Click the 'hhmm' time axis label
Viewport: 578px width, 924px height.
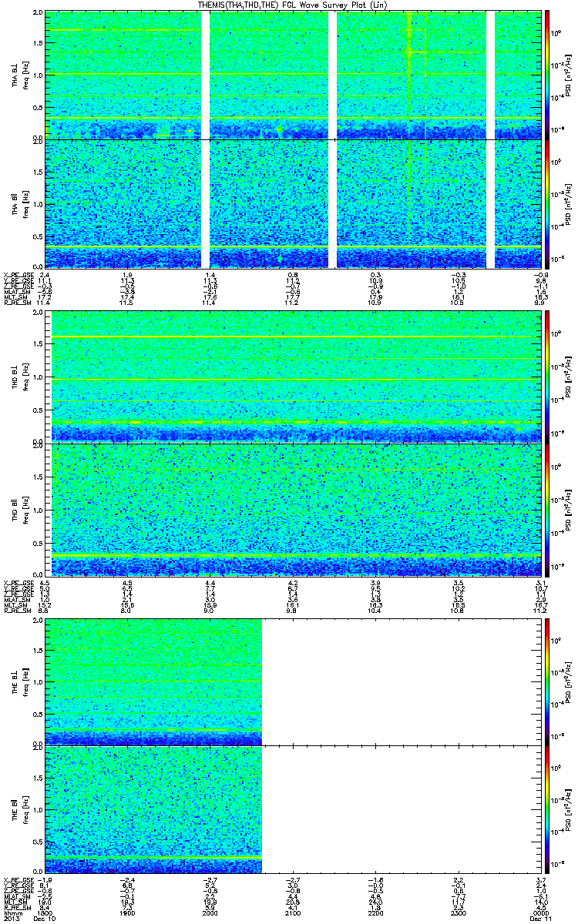pos(12,913)
